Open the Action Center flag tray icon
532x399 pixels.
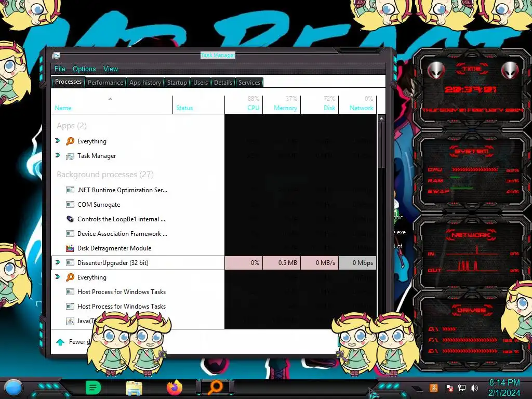pos(449,388)
